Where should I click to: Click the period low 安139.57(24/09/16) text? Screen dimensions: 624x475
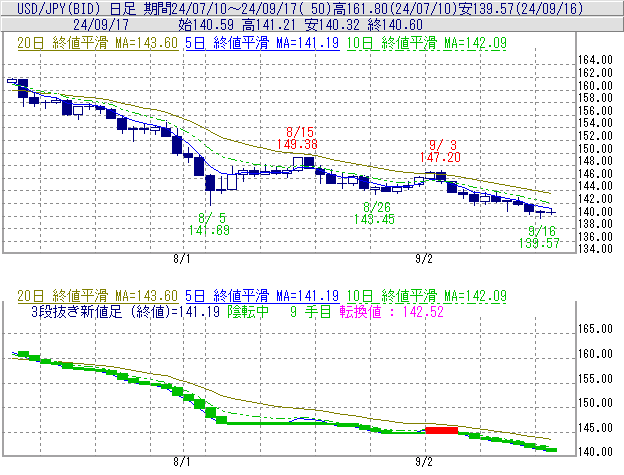click(521, 8)
